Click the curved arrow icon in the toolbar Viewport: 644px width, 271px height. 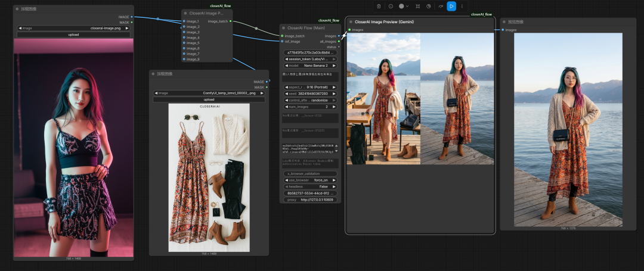(441, 6)
